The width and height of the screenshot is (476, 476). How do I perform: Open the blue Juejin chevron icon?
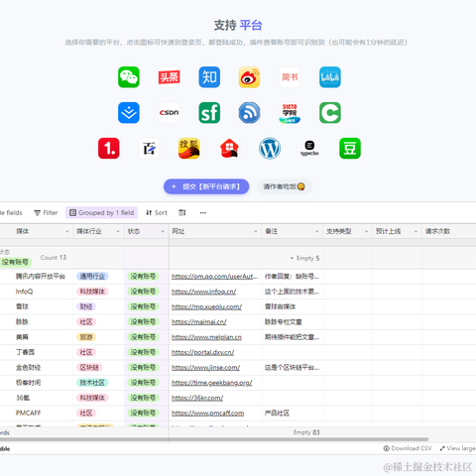click(129, 113)
